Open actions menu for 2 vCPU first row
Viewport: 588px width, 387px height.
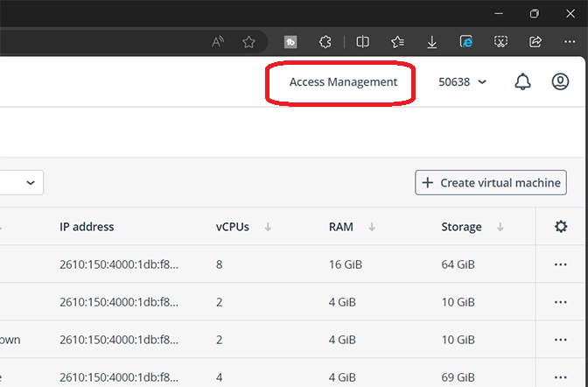coord(561,302)
